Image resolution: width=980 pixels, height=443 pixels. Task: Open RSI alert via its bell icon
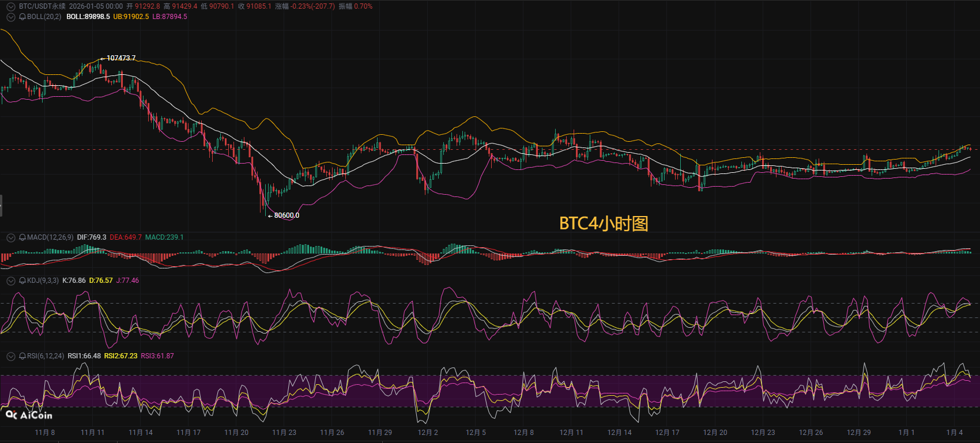pos(22,356)
